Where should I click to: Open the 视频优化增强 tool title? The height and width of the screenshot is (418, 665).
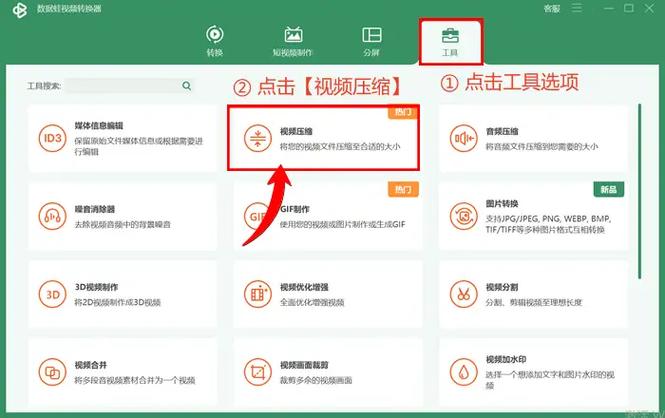pyautogui.click(x=304, y=287)
